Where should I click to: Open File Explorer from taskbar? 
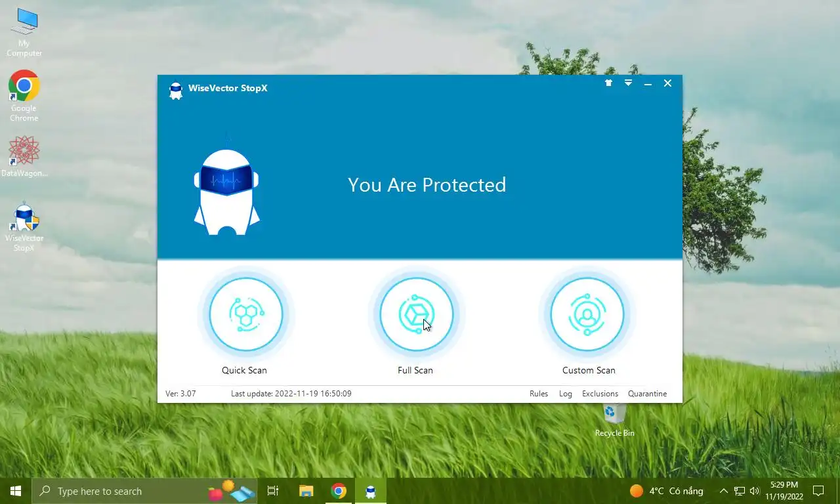click(x=306, y=491)
